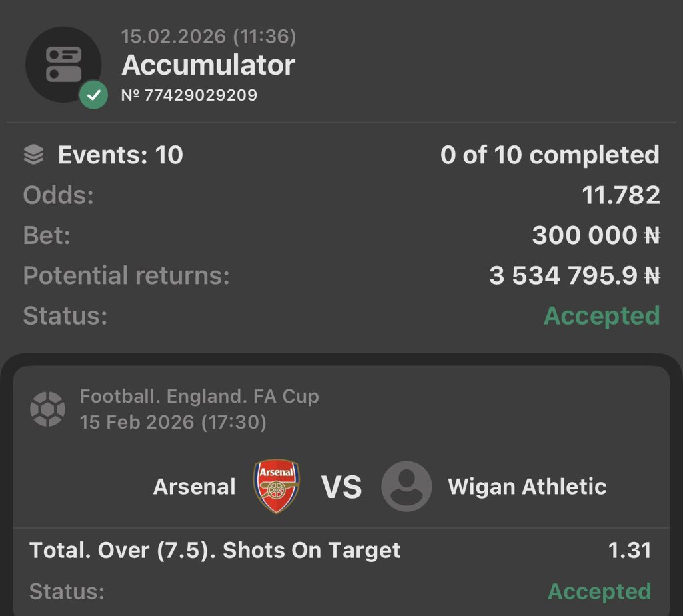
Task: Tap the 0 of 10 completed text
Action: coord(550,155)
